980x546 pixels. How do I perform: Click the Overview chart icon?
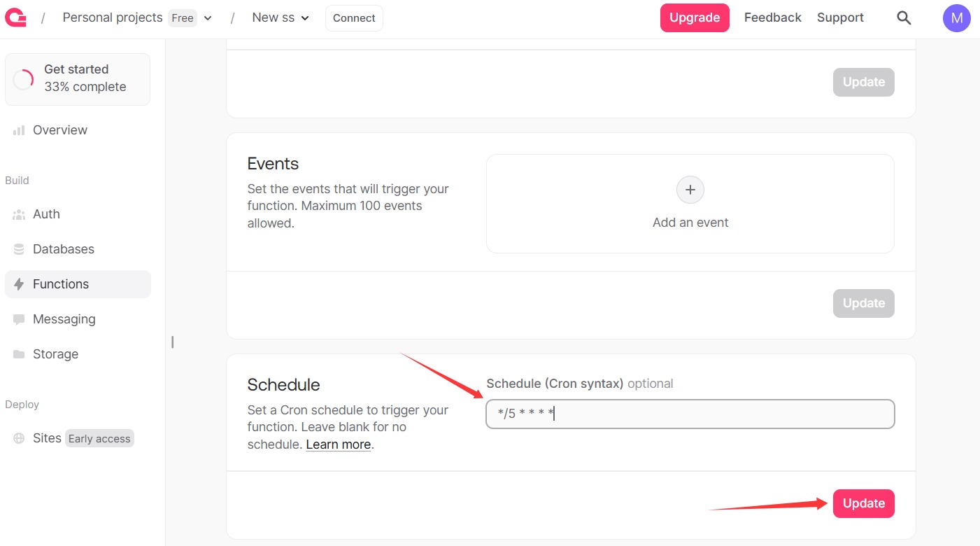(19, 130)
